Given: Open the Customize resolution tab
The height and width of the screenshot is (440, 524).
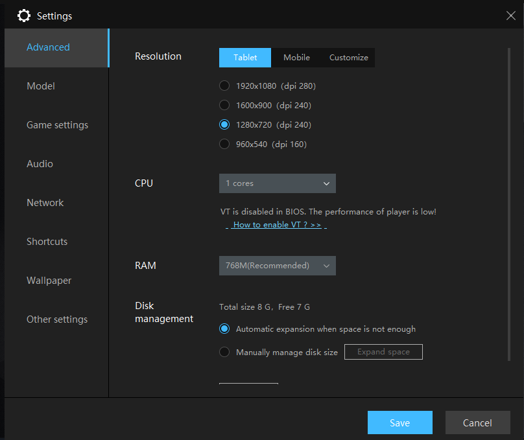Looking at the screenshot, I should pos(349,57).
